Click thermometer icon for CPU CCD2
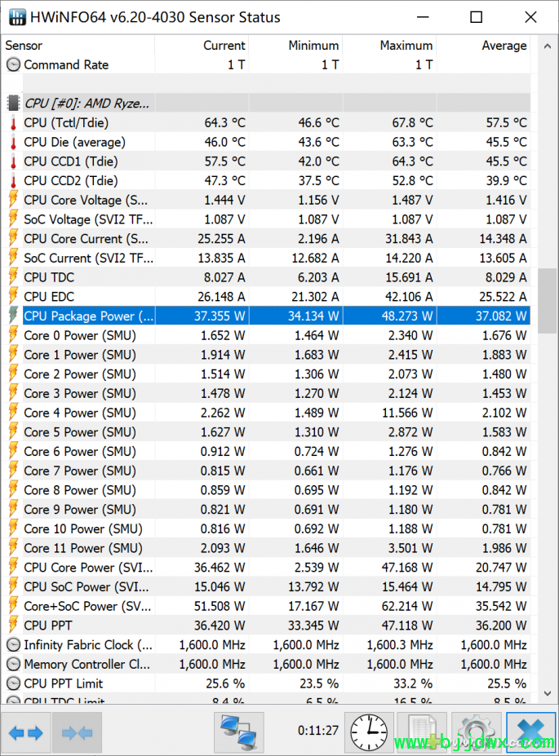Screen dimensions: 559x756 14,181
